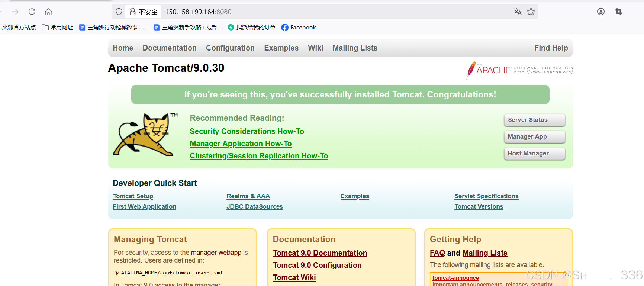Click the $CATALINA_HOME/conf/tomcat-users.xml path text
The height and width of the screenshot is (286, 644).
pos(169,273)
